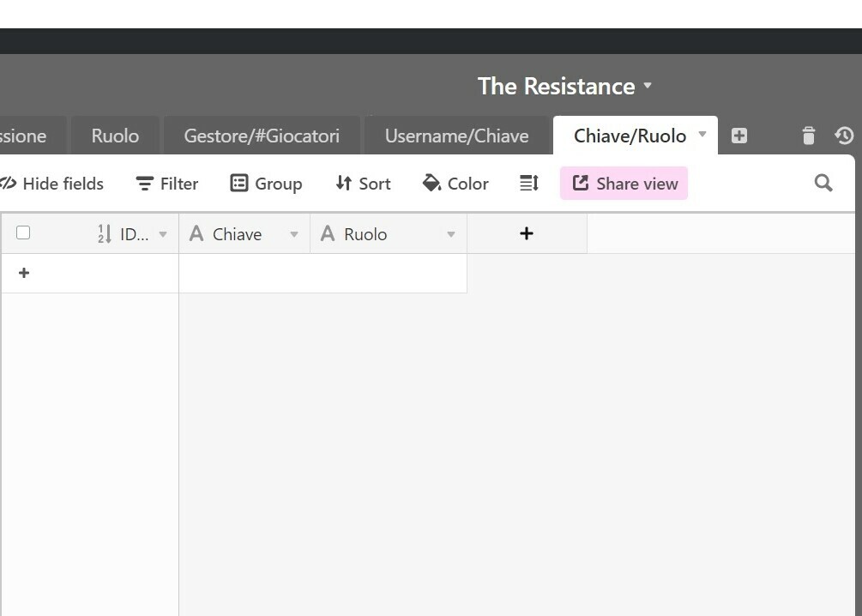
Task: Click the Share view button
Action: click(x=624, y=183)
